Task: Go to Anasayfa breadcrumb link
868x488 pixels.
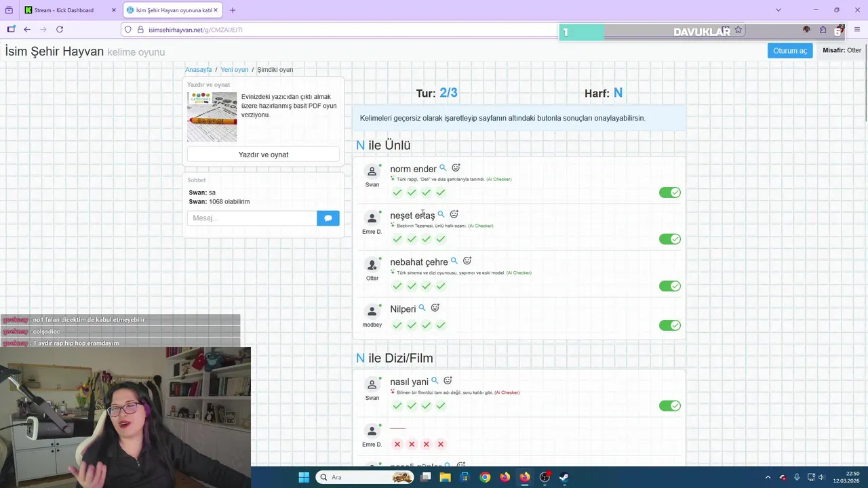Action: (199, 70)
